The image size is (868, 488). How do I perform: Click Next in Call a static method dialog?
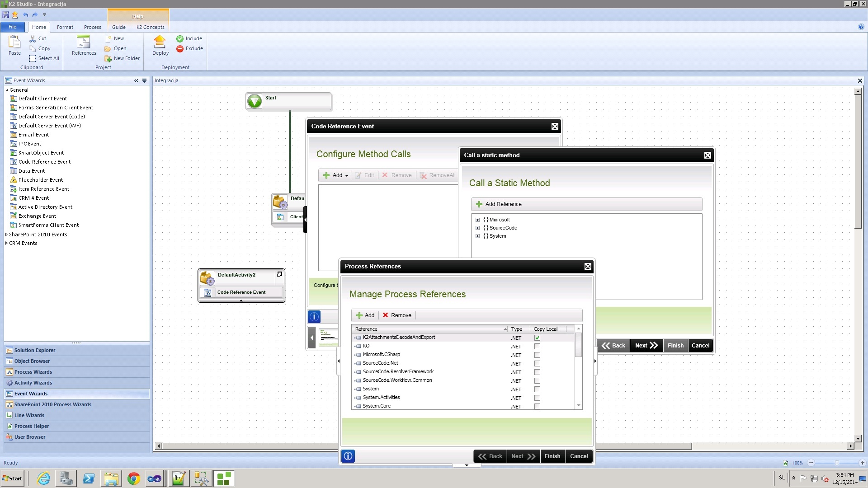(646, 346)
